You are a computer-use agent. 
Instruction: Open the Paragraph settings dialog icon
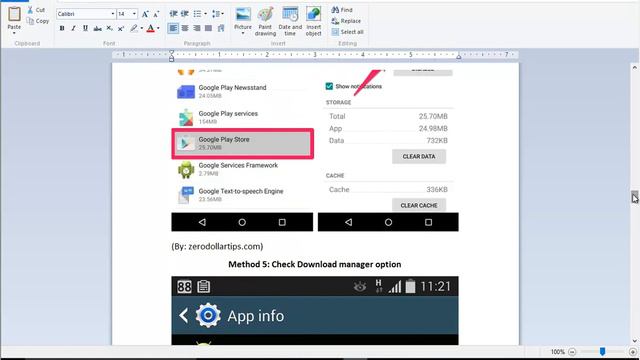221,28
